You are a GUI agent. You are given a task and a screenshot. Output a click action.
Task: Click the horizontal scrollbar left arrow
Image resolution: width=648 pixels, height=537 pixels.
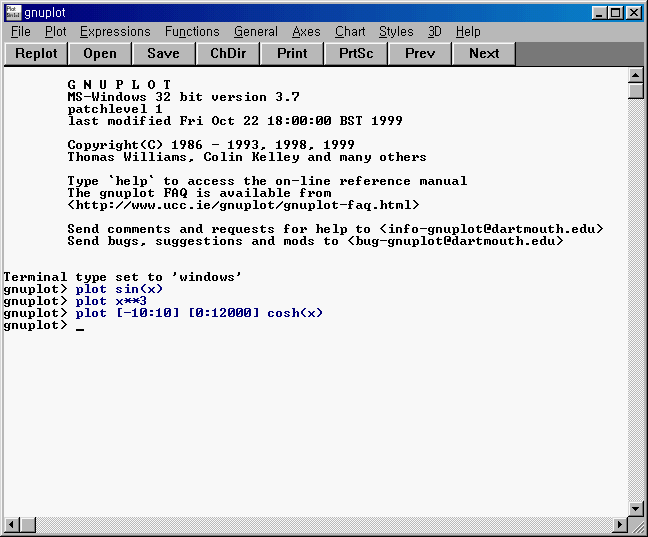12,525
